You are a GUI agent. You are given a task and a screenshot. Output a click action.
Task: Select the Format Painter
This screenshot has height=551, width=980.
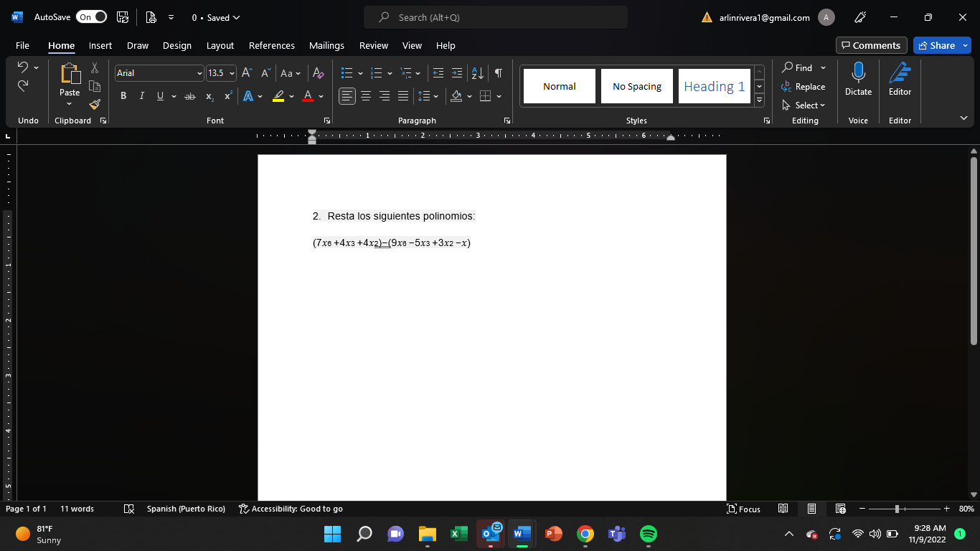pos(94,103)
